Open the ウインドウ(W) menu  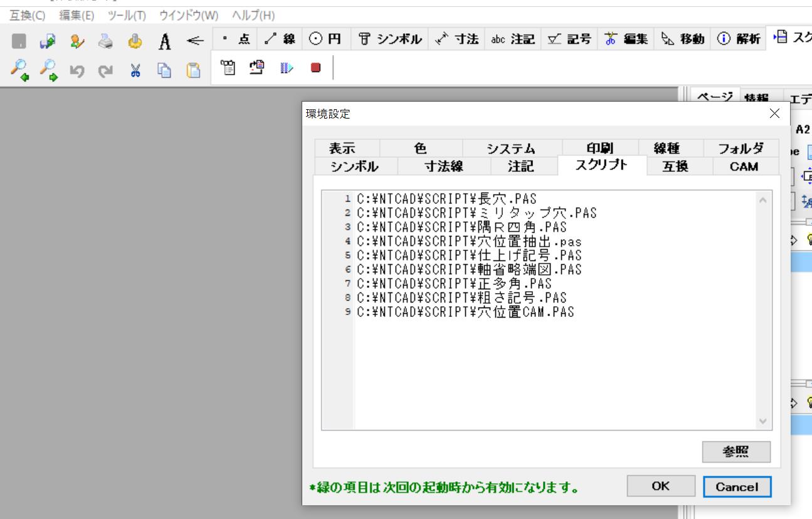189,15
